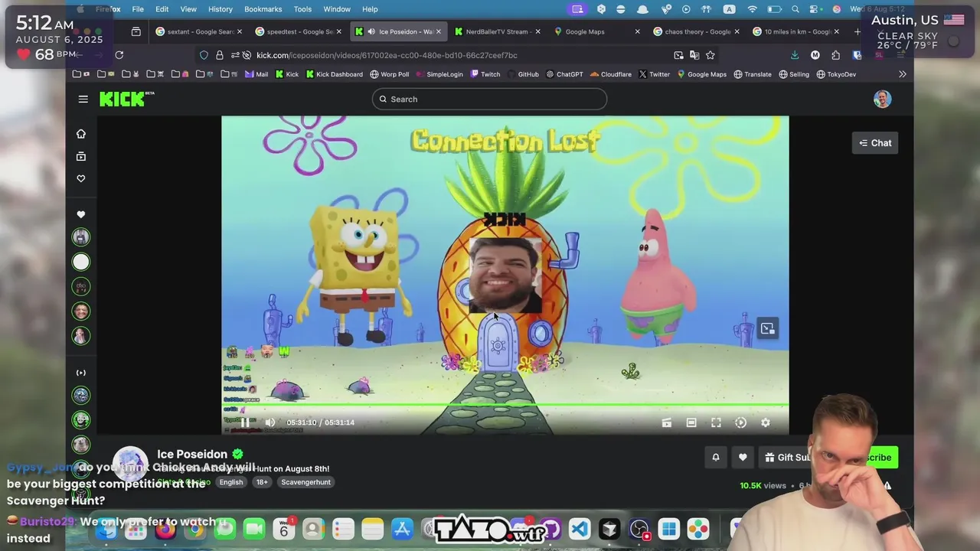This screenshot has width=980, height=551.
Task: Open the Wi-Fi status in menu bar
Action: (x=752, y=9)
